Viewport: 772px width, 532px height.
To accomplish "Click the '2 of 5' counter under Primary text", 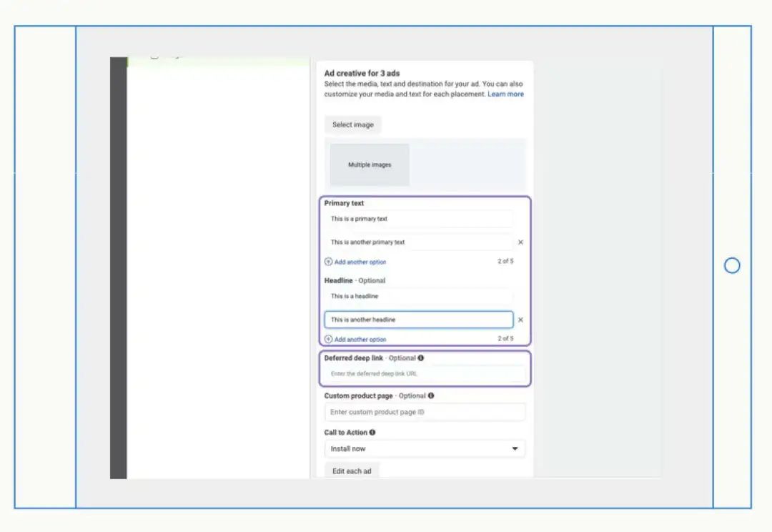I will click(x=505, y=261).
